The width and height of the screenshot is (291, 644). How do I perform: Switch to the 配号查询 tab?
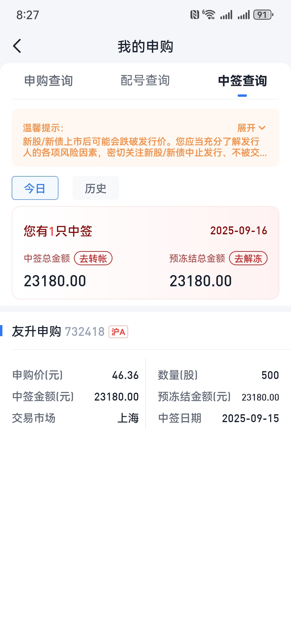click(145, 80)
